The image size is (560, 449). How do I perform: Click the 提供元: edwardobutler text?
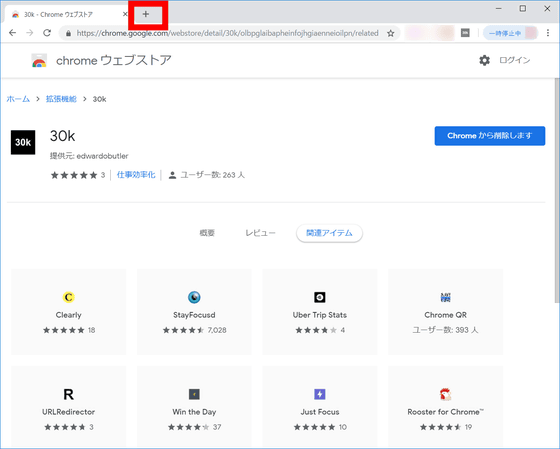coord(89,156)
